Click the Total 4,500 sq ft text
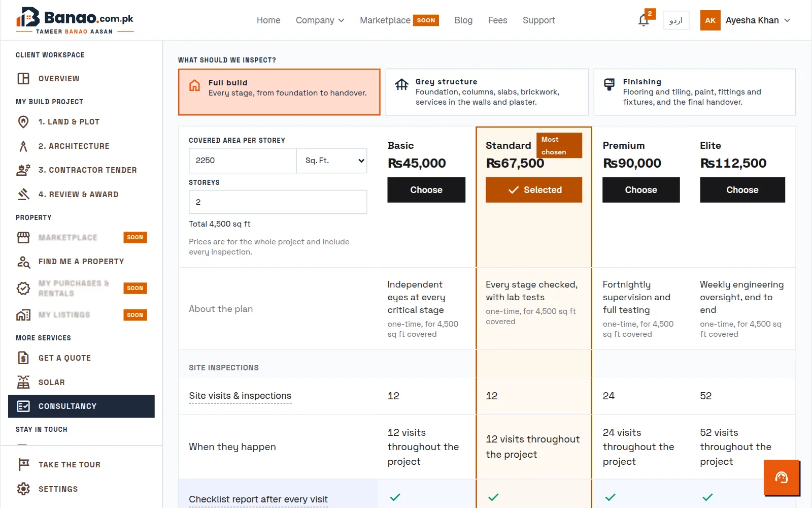 (220, 224)
